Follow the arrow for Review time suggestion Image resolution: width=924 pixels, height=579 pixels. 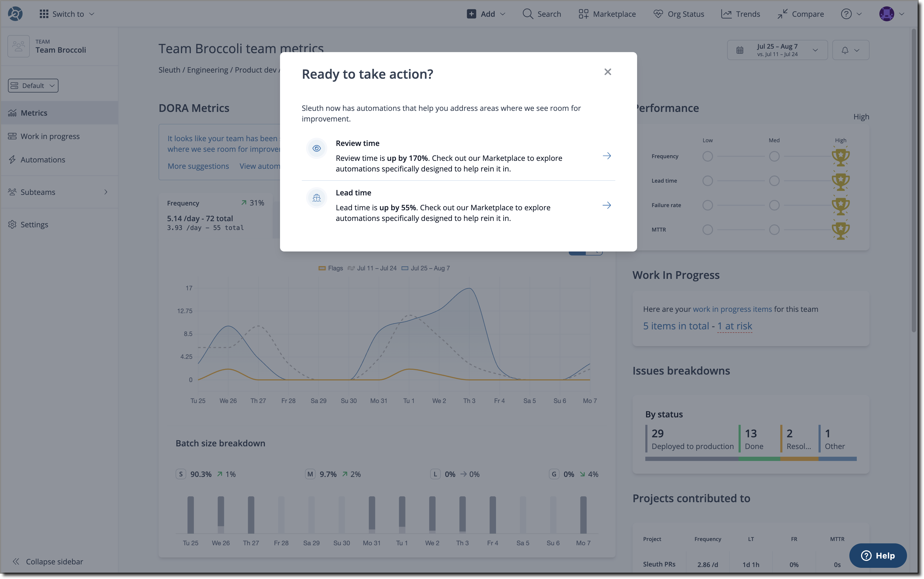coord(607,156)
